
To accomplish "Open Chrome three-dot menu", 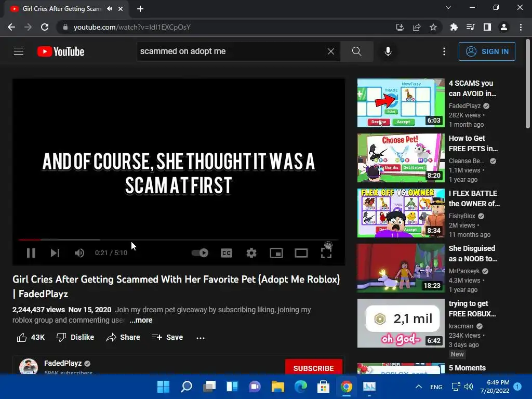I will (x=521, y=27).
